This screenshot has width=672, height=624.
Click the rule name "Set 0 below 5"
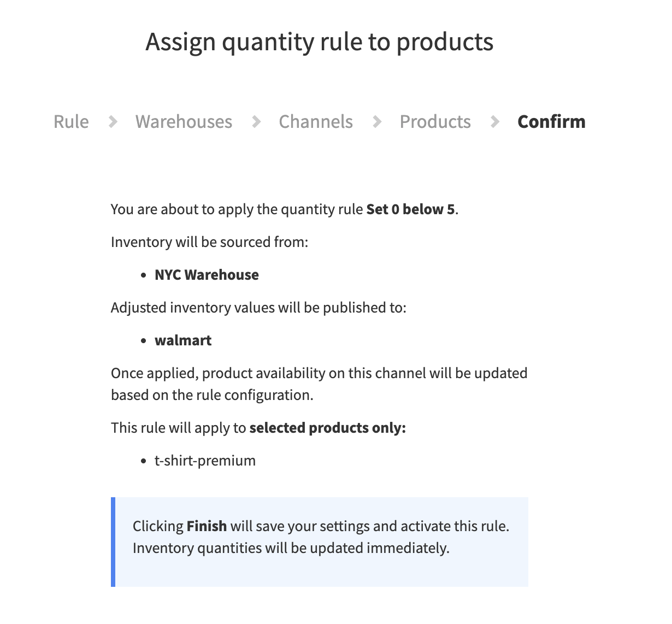pos(410,209)
